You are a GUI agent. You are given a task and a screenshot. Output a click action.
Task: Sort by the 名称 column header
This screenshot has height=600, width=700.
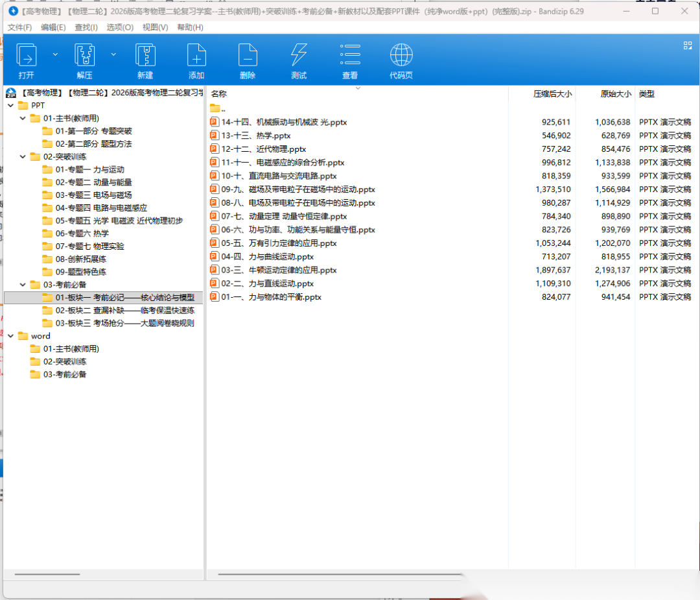click(x=219, y=94)
